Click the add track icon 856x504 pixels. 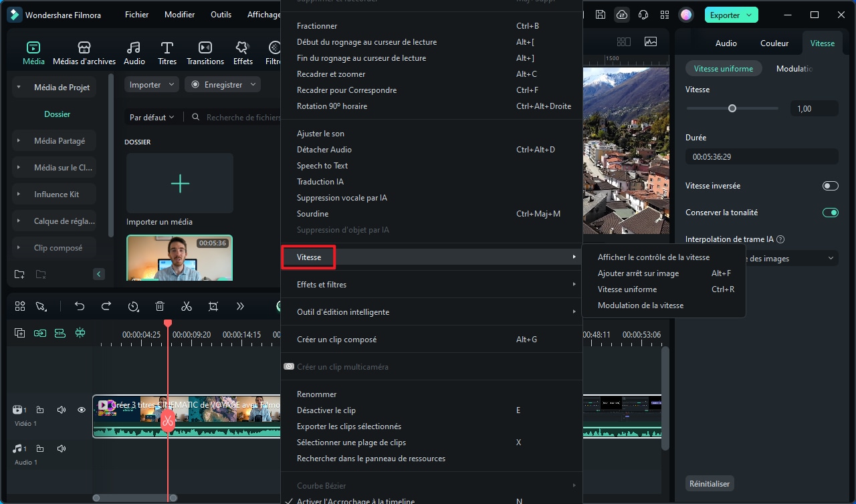pos(20,333)
